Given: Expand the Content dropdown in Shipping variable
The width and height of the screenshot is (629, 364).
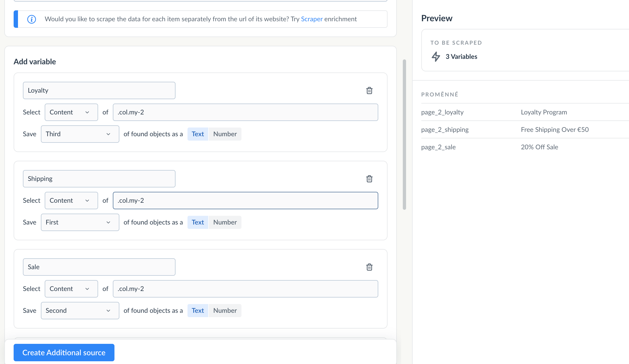Looking at the screenshot, I should tap(71, 201).
